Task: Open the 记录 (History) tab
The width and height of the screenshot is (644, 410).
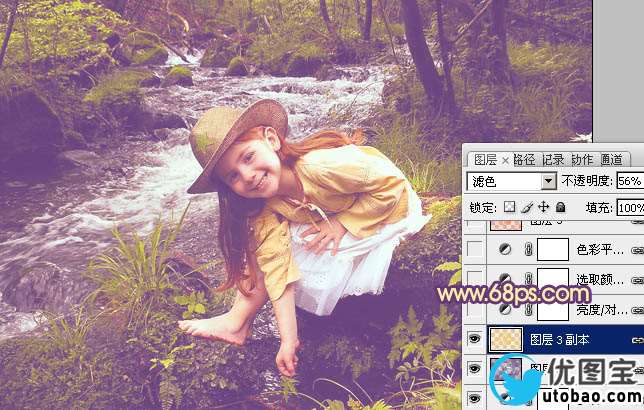Action: tap(553, 160)
